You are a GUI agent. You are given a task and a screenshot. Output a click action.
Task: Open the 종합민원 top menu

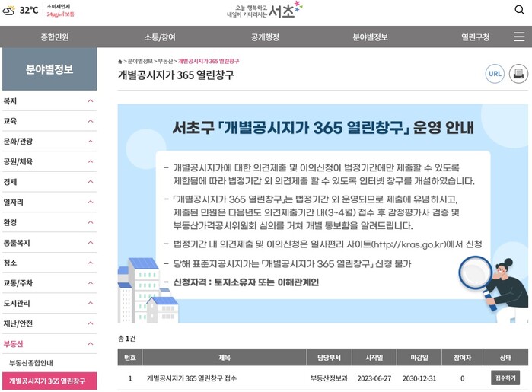[x=55, y=37]
